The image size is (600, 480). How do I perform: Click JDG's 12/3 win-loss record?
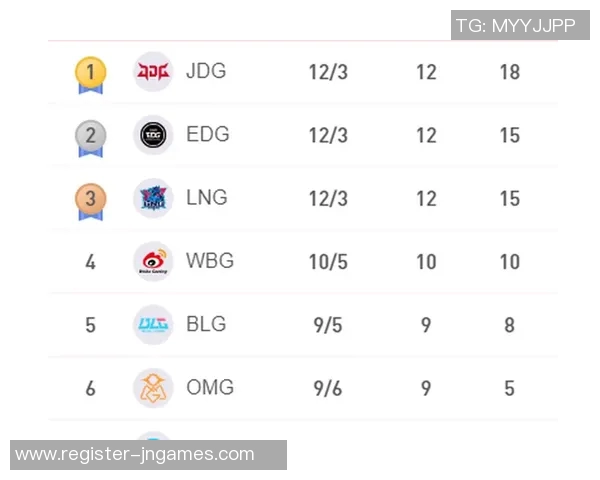328,73
